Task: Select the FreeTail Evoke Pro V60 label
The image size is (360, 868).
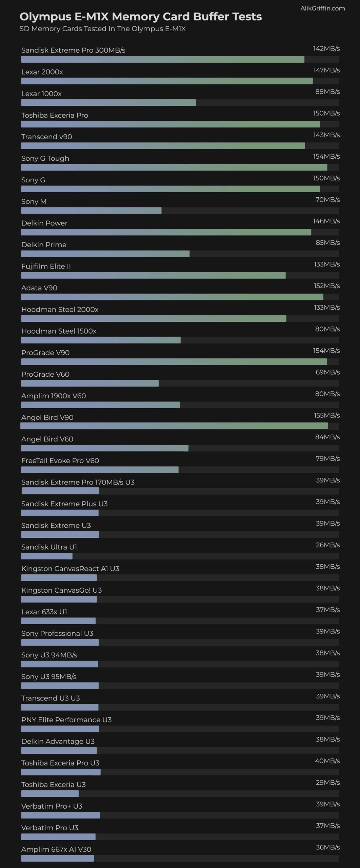Action: [60, 460]
